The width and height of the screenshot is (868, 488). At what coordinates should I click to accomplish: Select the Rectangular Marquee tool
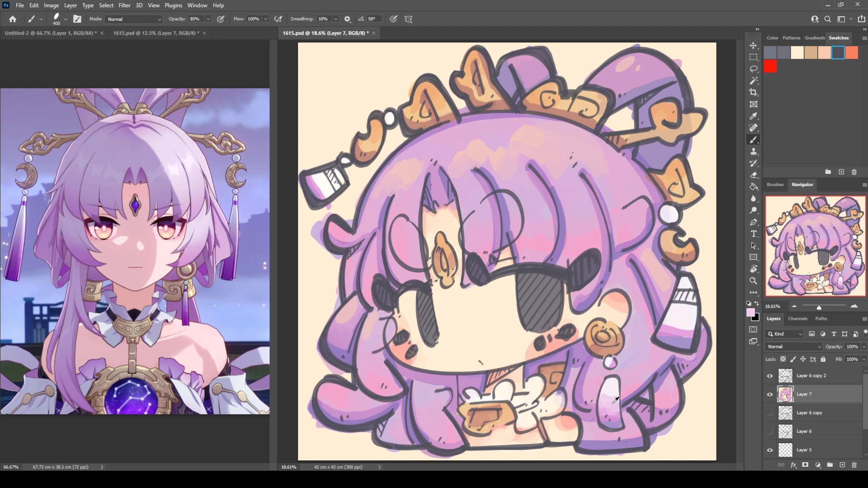tap(754, 57)
